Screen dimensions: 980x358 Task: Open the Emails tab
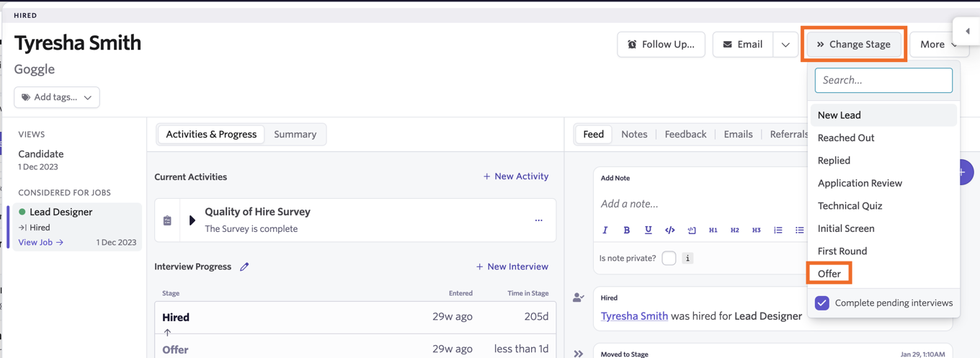pyautogui.click(x=738, y=135)
